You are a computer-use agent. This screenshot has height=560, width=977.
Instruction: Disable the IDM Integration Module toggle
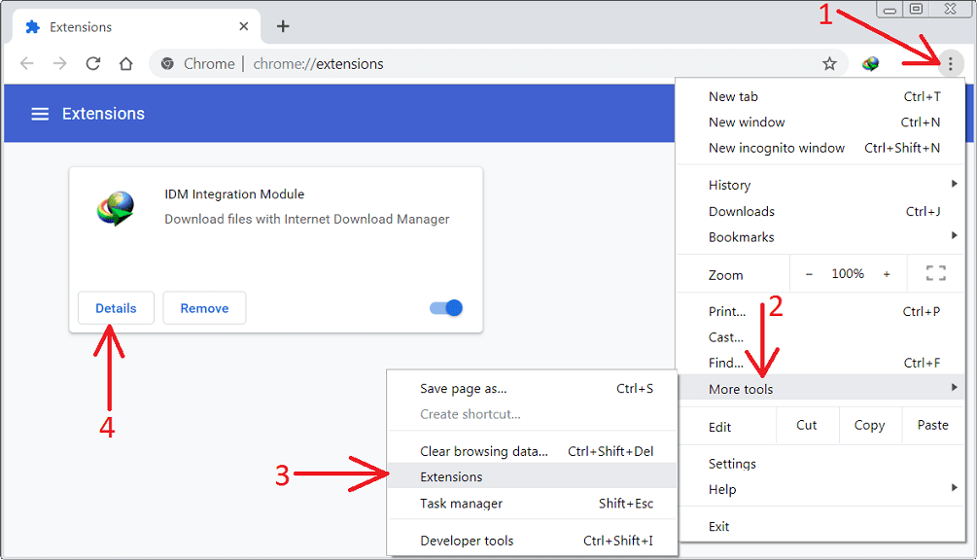point(444,306)
